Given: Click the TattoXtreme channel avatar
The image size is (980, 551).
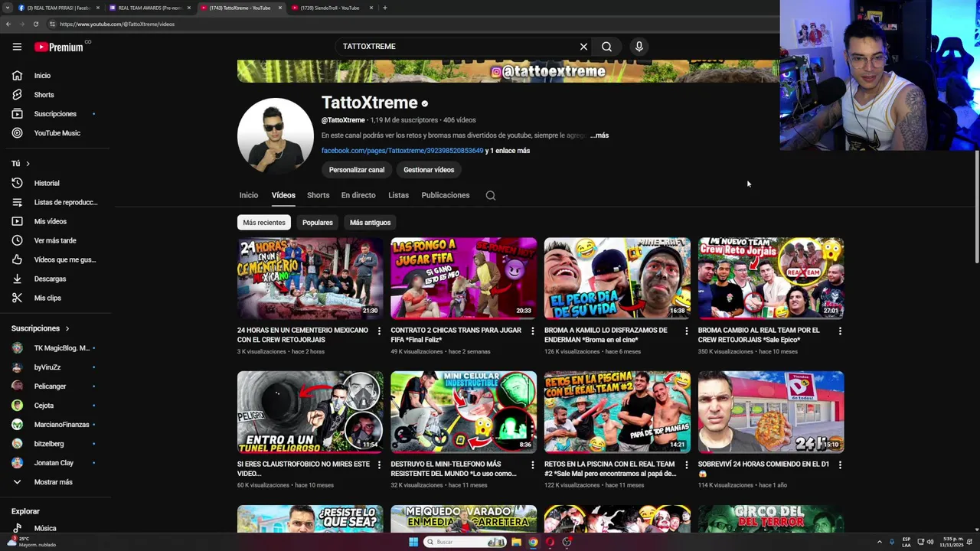Looking at the screenshot, I should [x=276, y=136].
